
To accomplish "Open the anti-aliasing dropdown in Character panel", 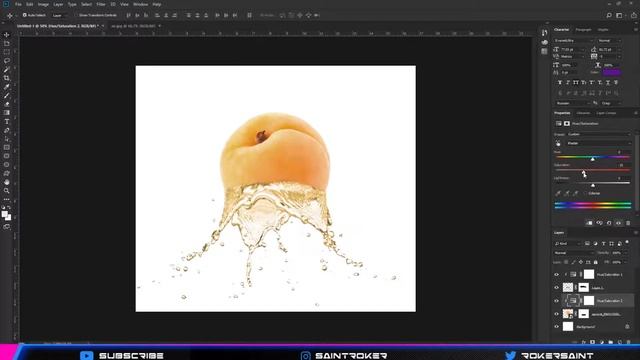I will click(x=610, y=103).
